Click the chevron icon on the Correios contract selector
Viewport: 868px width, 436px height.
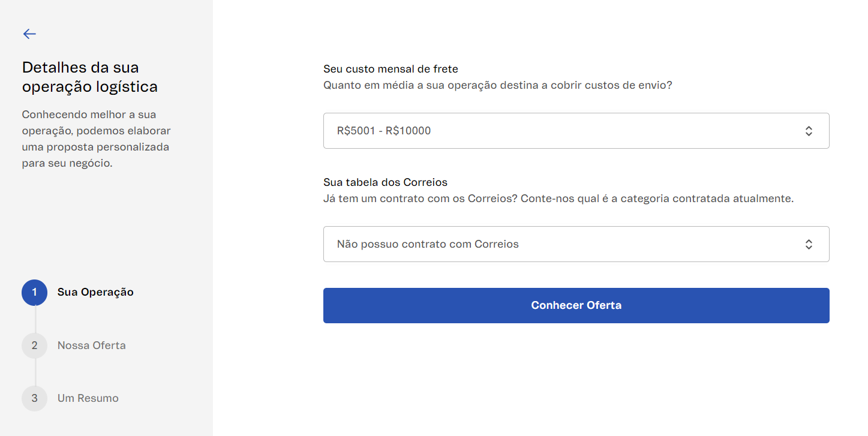point(809,244)
